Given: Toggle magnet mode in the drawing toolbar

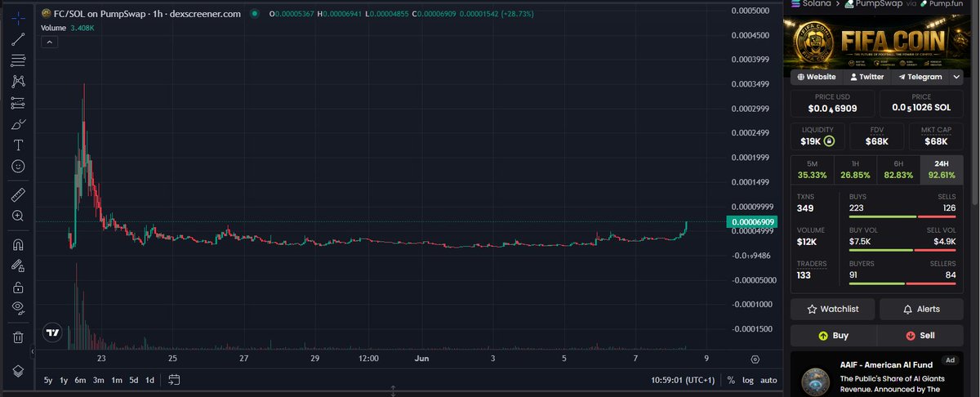Looking at the screenshot, I should pos(18,244).
